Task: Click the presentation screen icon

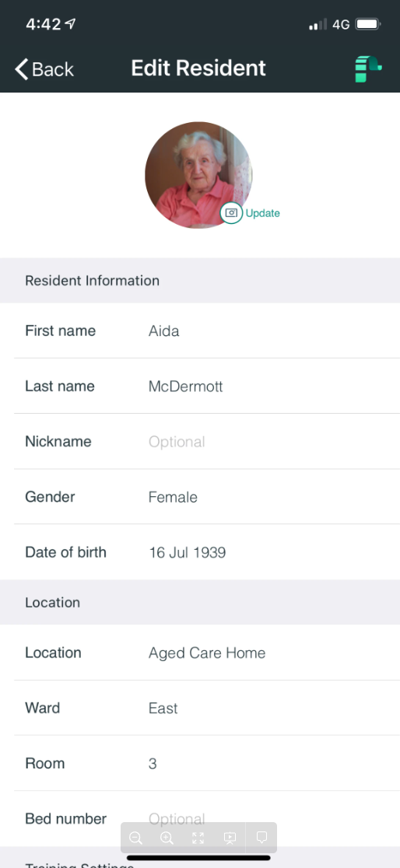Action: point(230,838)
